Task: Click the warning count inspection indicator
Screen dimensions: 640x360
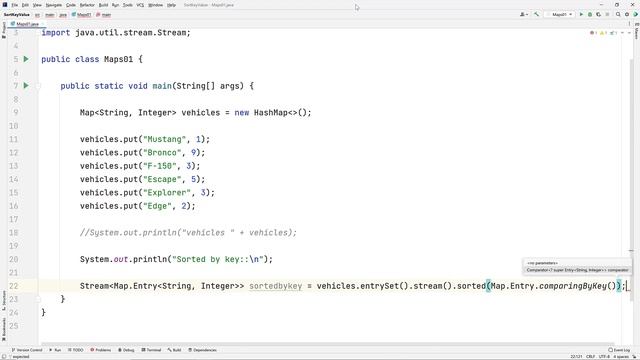Action: [x=603, y=33]
